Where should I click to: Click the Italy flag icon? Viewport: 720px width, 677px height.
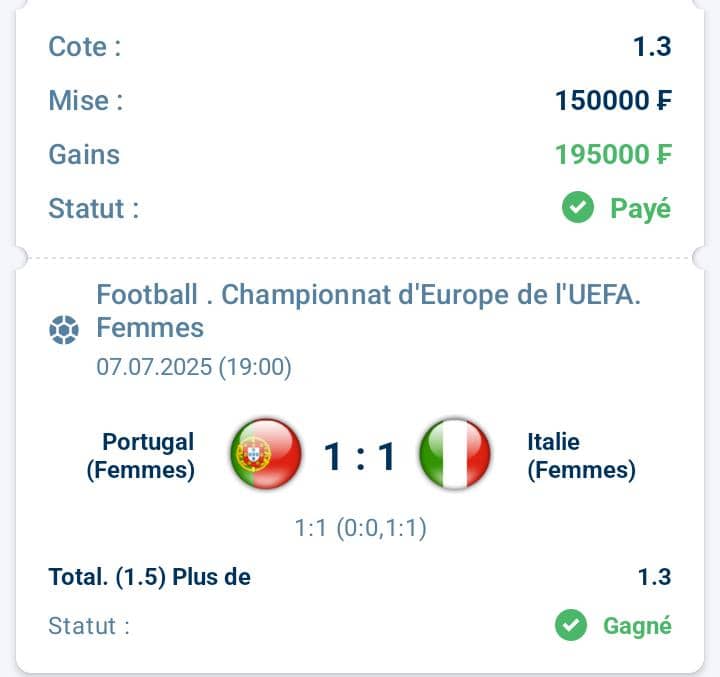click(455, 454)
